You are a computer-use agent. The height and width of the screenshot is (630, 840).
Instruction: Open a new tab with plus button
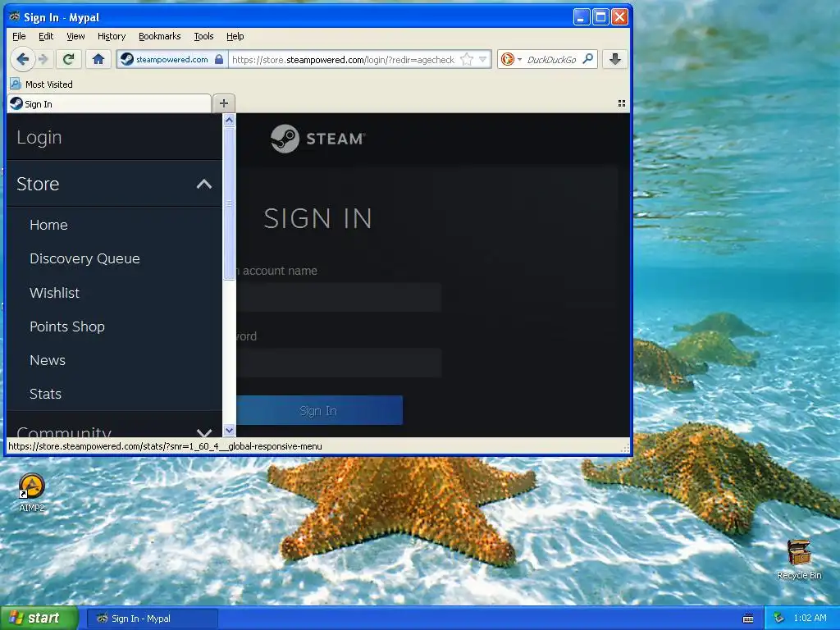click(224, 103)
